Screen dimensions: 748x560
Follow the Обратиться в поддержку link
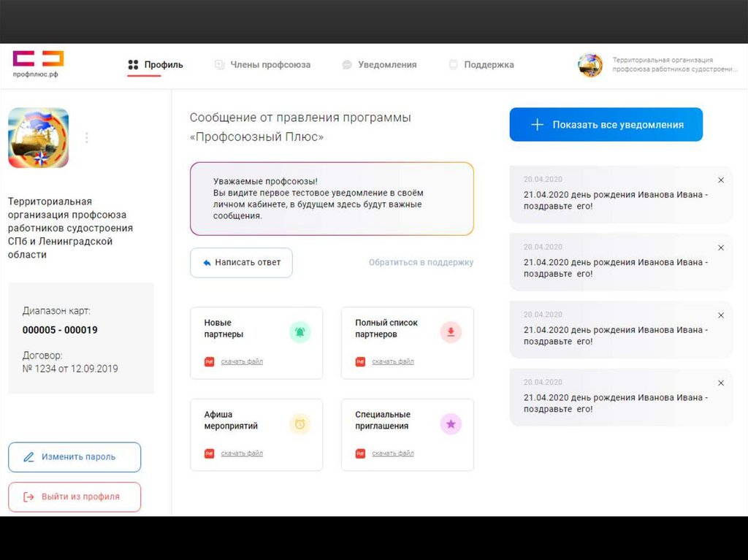tap(421, 262)
